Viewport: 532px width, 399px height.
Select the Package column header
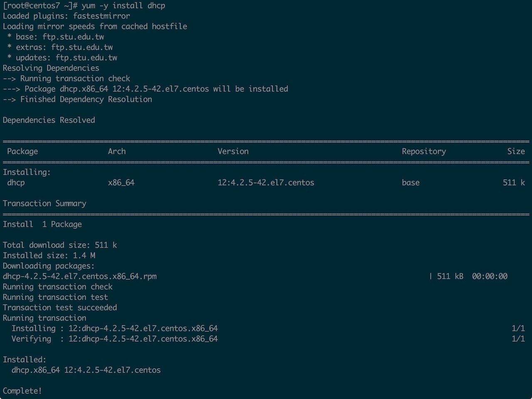22,151
